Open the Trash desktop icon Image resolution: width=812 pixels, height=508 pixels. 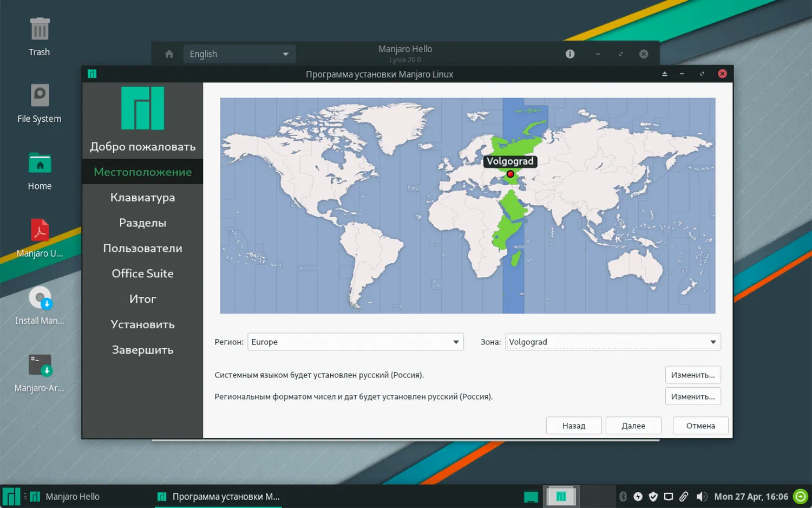pos(40,29)
